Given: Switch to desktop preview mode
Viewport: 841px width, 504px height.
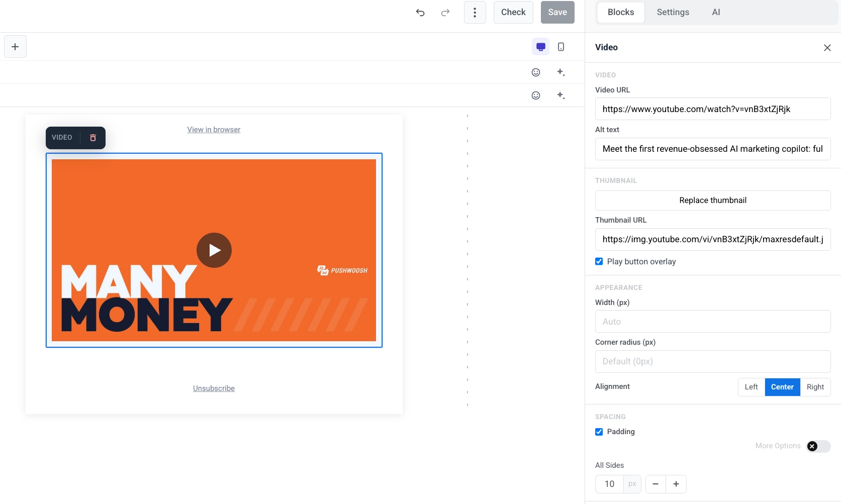Looking at the screenshot, I should [x=541, y=47].
